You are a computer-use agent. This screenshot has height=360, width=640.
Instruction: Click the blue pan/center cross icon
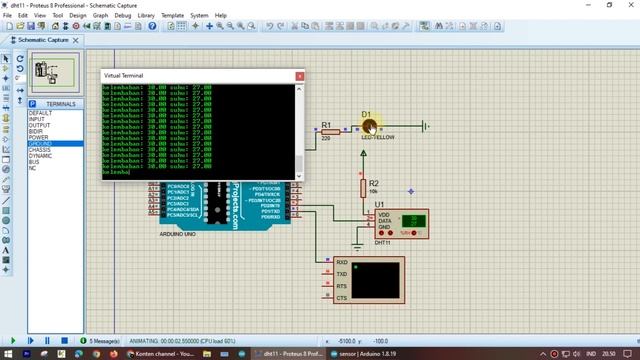coord(209,26)
